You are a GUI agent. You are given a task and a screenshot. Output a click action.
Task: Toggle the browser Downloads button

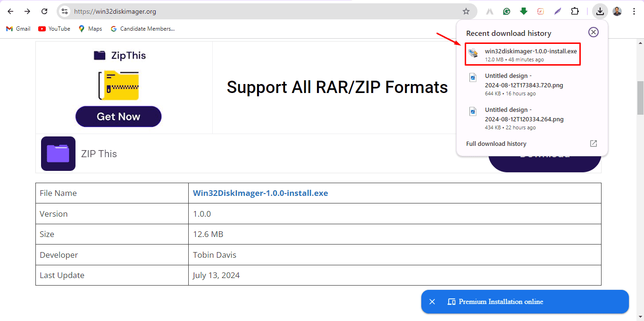point(600,11)
